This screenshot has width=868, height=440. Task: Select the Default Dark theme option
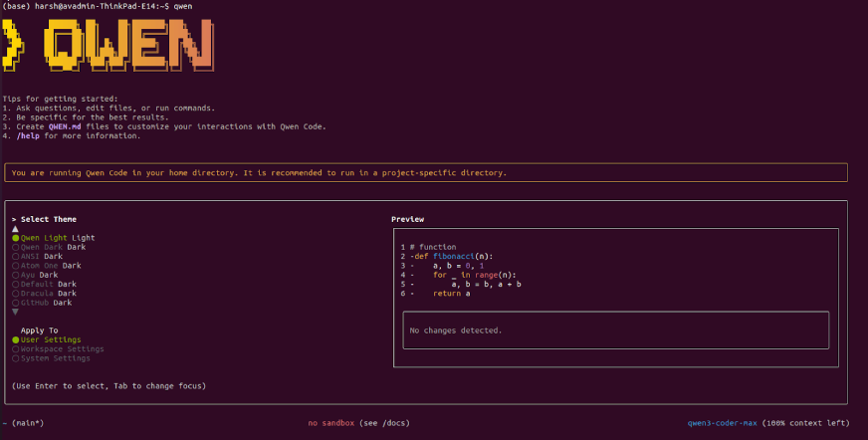(44, 284)
